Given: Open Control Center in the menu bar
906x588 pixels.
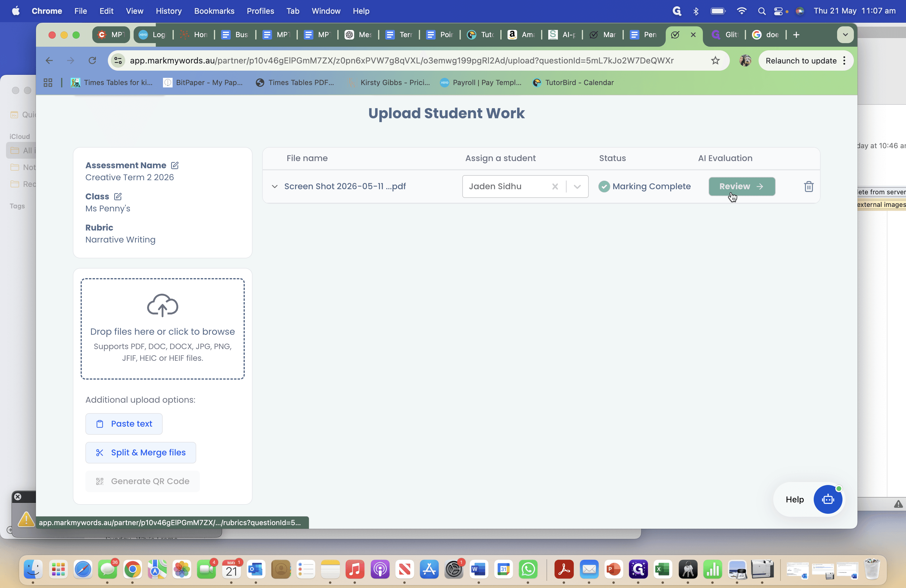Looking at the screenshot, I should [778, 11].
